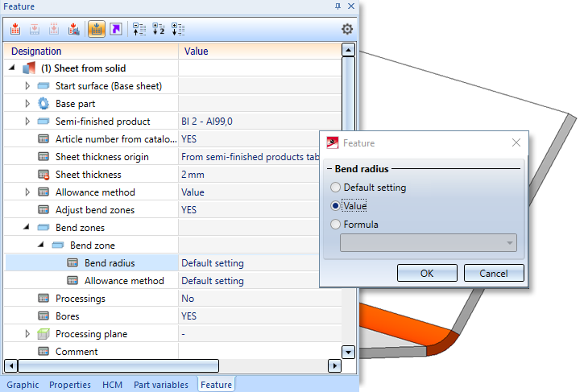Expand Start surface (Base sheet) node
The width and height of the screenshot is (584, 392).
tap(27, 86)
